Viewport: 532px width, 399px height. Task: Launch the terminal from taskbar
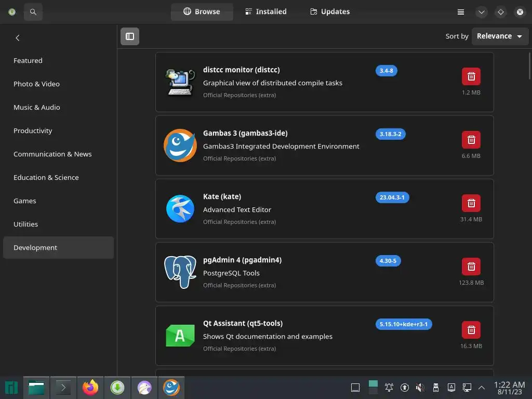pos(63,388)
